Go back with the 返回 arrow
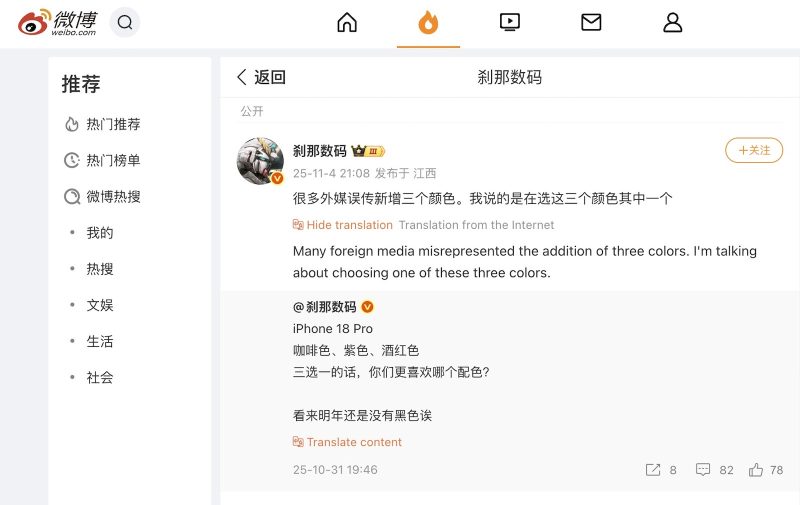The image size is (800, 505). (261, 77)
